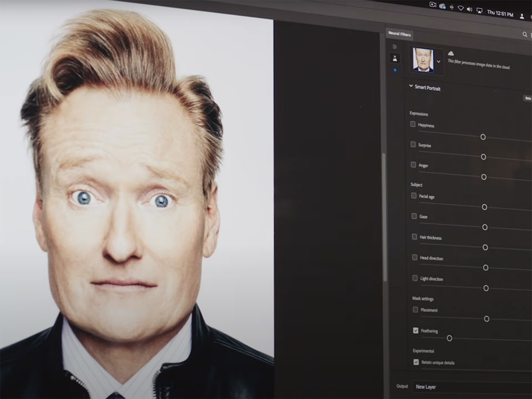Uncheck the Feathering checkbox
The image size is (532, 399).
click(416, 330)
